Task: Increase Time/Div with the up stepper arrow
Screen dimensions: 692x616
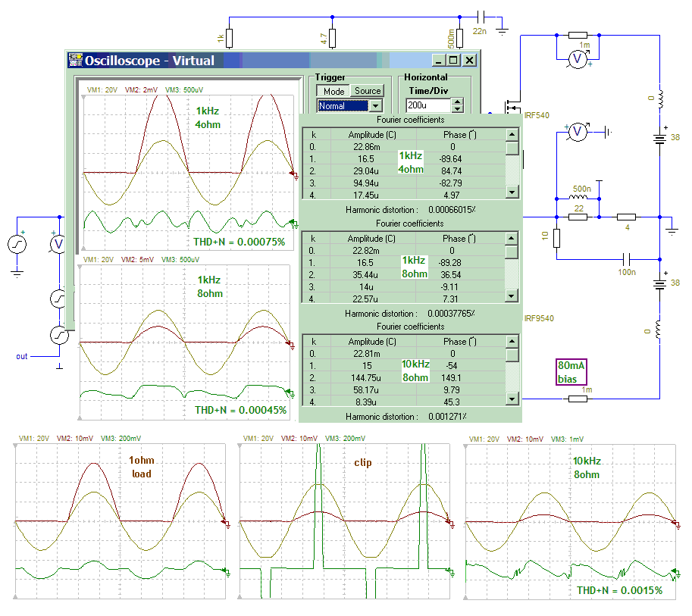Action: click(458, 102)
